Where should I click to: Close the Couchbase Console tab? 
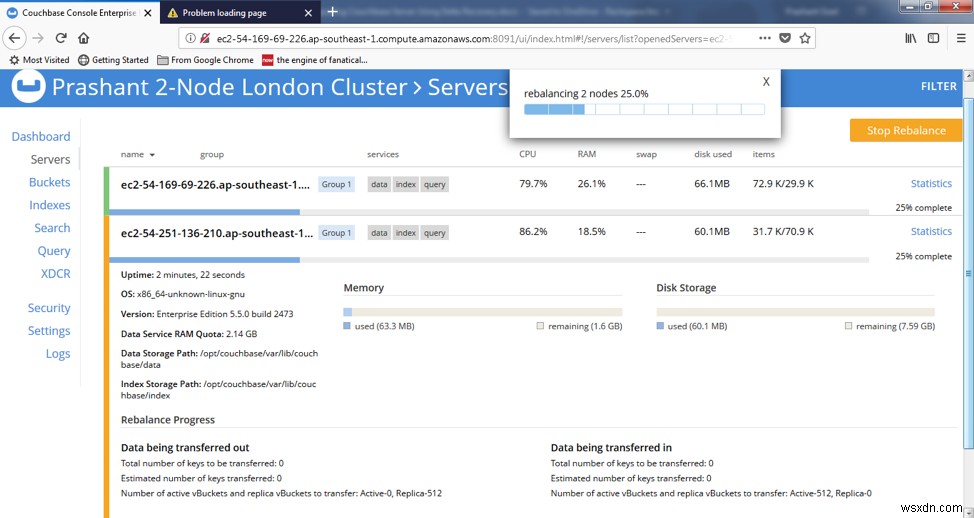150,12
